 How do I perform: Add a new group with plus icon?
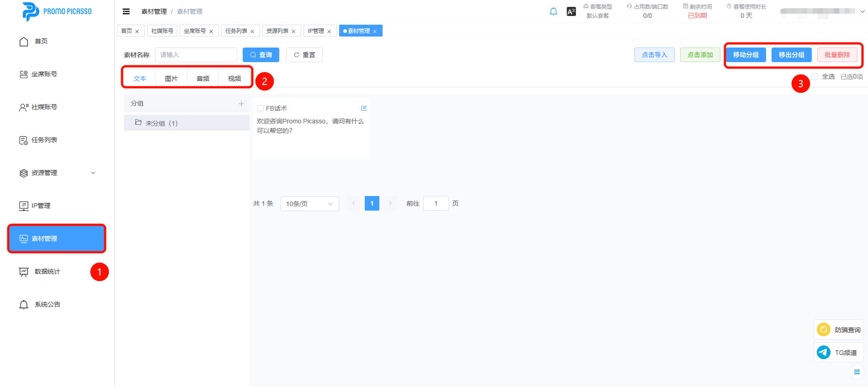click(x=241, y=104)
